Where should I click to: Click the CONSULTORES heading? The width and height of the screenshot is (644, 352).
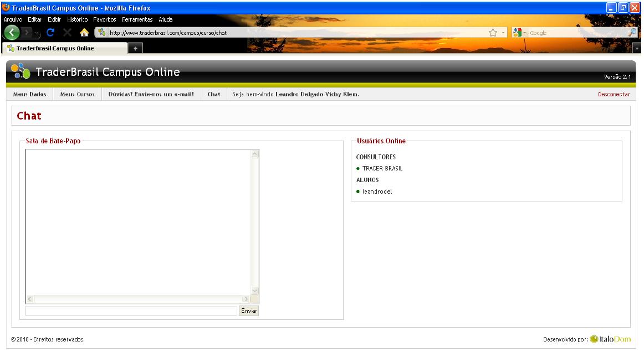pos(376,157)
